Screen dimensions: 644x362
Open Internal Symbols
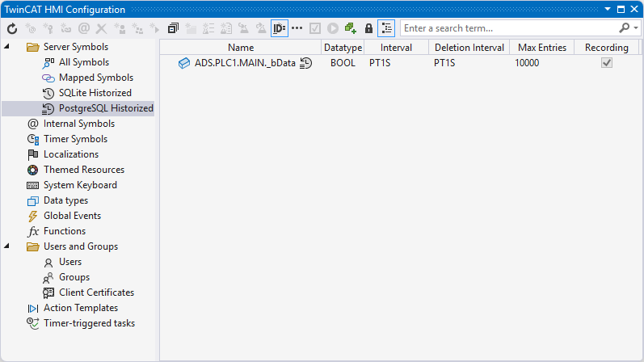click(79, 124)
